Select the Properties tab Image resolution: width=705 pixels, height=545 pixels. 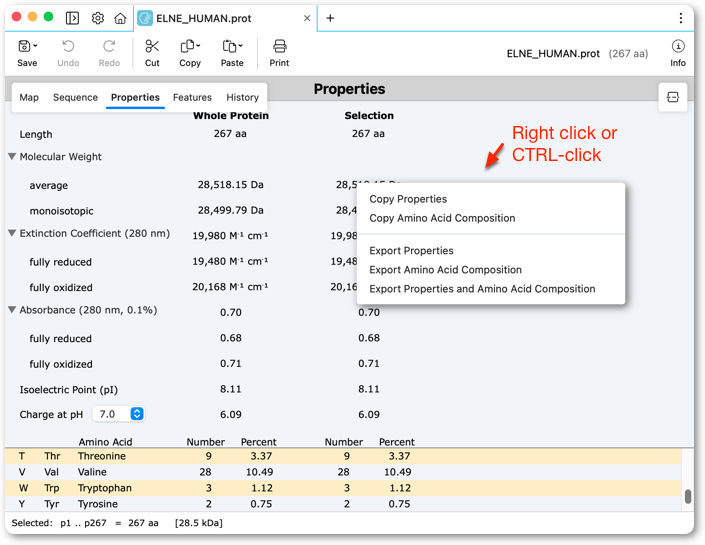click(135, 98)
